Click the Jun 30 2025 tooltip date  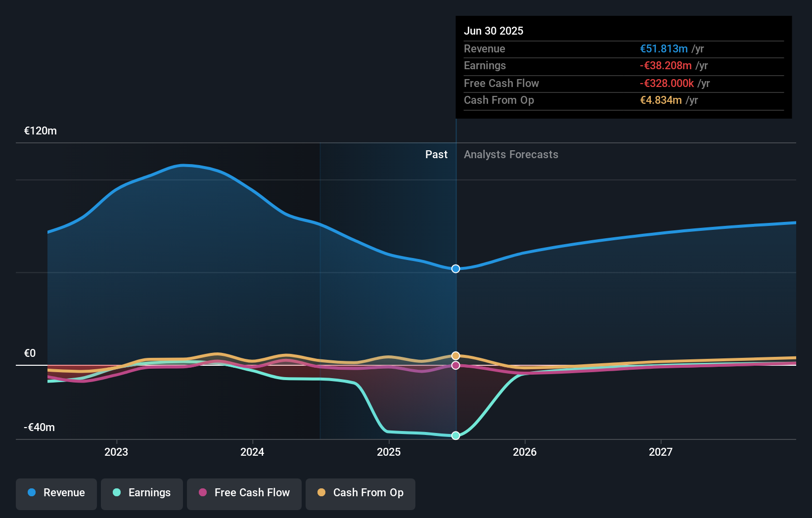point(494,31)
